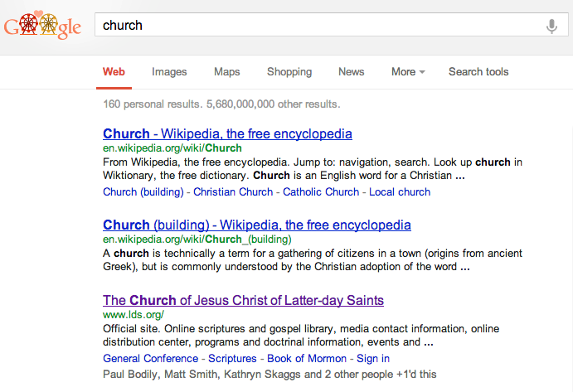Click in the search box containing 'church'

(315, 26)
